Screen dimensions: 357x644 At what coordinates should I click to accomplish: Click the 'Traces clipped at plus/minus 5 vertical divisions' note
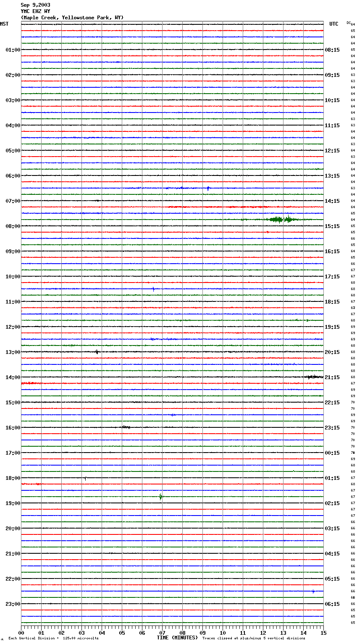(254, 638)
